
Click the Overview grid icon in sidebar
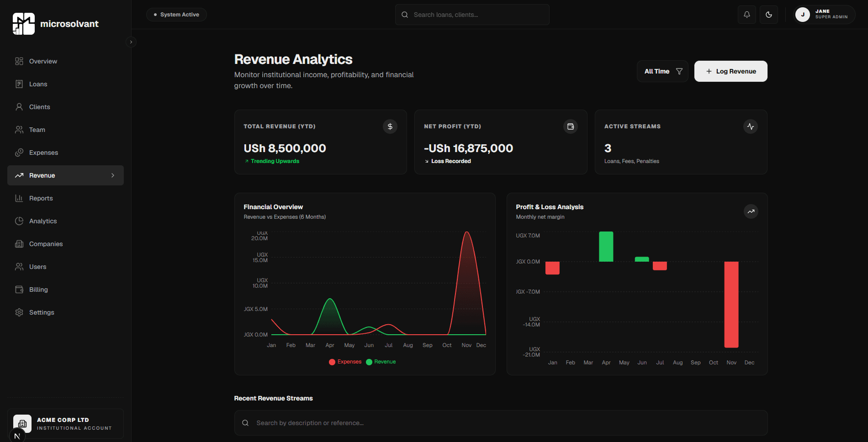tap(19, 61)
